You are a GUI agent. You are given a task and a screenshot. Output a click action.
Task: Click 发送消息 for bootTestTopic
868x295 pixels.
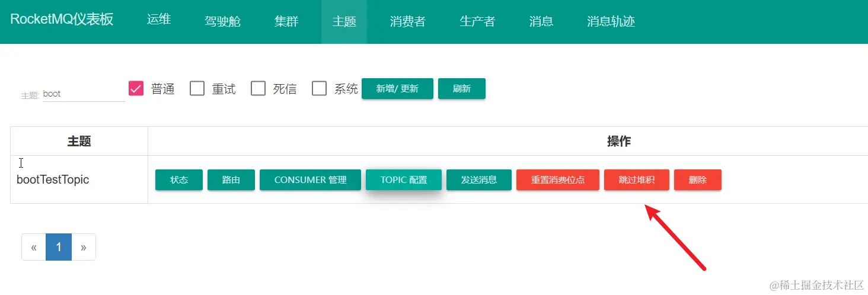(x=479, y=180)
